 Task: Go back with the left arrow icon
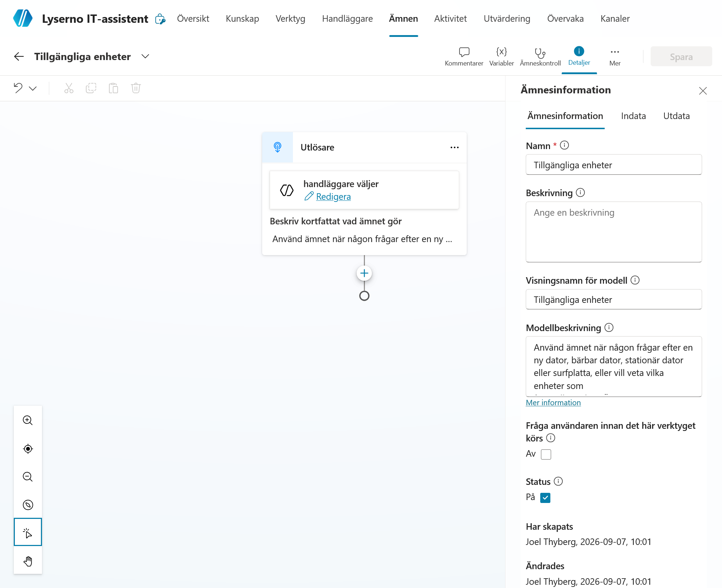(x=19, y=56)
